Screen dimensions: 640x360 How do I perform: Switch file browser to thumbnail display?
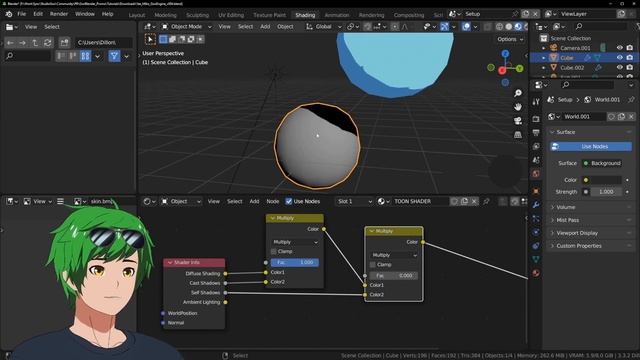coord(85,56)
